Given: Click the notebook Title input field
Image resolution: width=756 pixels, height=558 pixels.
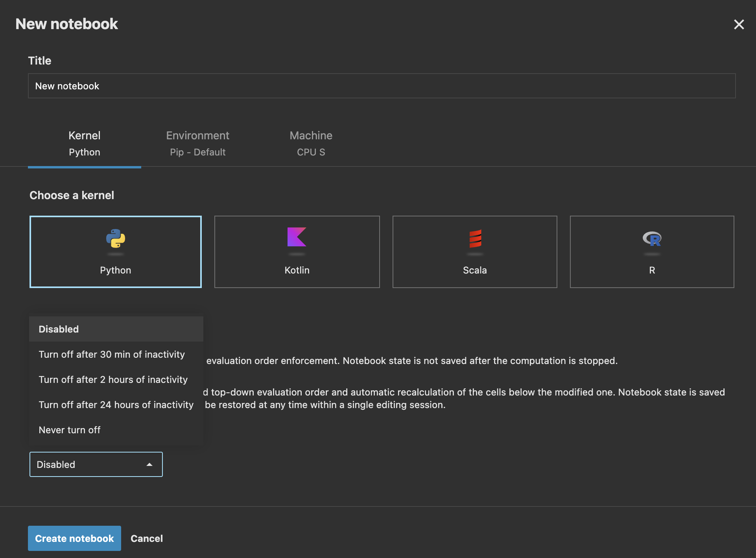Looking at the screenshot, I should [382, 86].
